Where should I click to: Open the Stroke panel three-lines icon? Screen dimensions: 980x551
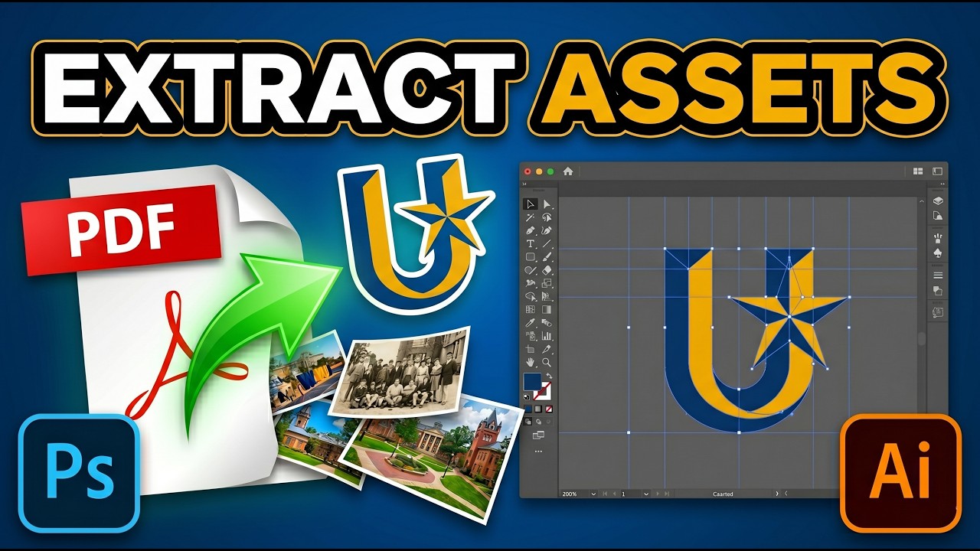[x=938, y=275]
